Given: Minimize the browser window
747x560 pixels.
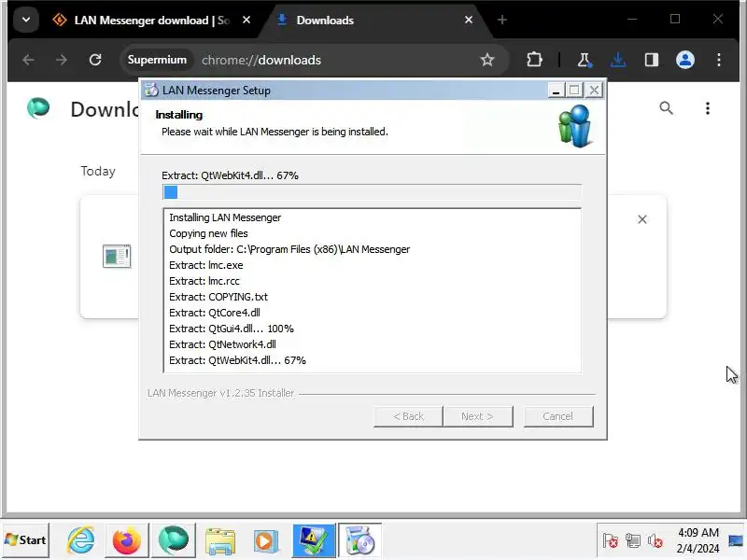Looking at the screenshot, I should (632, 19).
